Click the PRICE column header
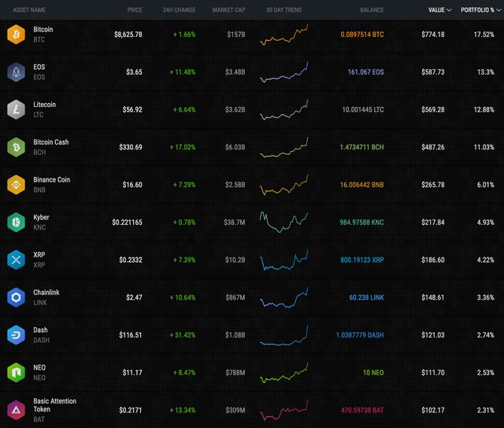The width and height of the screenshot is (504, 428). (135, 10)
